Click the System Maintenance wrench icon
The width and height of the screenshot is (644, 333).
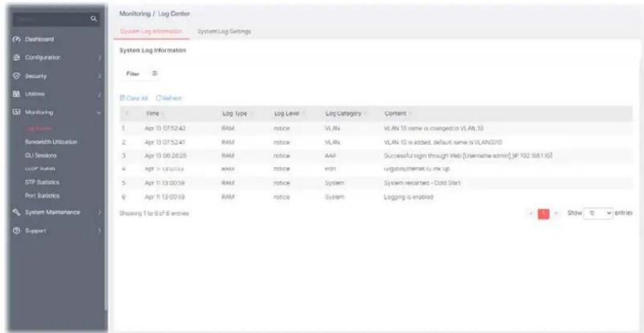(18, 212)
